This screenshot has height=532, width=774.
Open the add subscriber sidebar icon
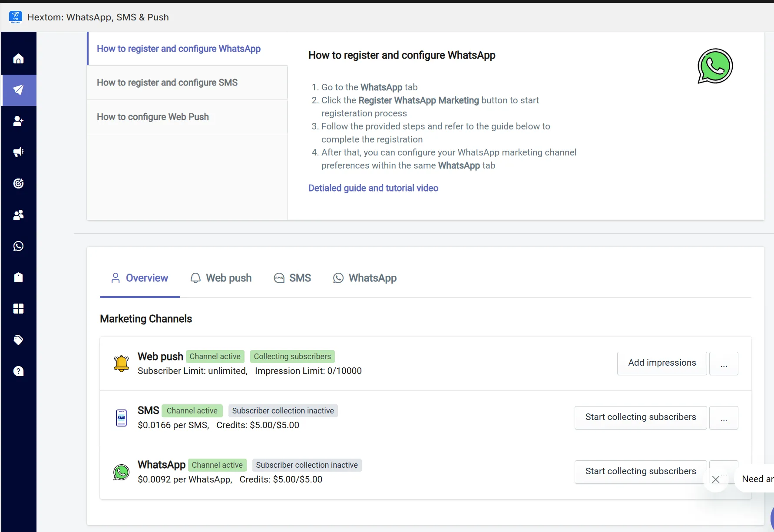click(18, 121)
